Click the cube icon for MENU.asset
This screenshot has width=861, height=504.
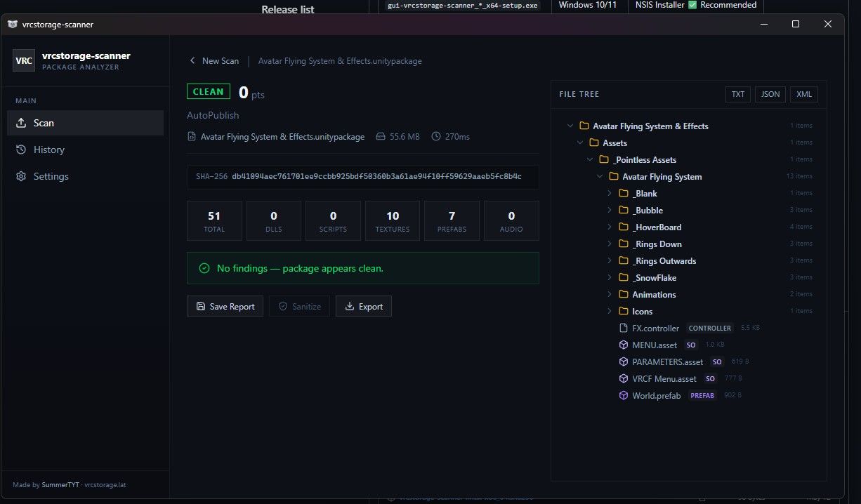point(623,345)
